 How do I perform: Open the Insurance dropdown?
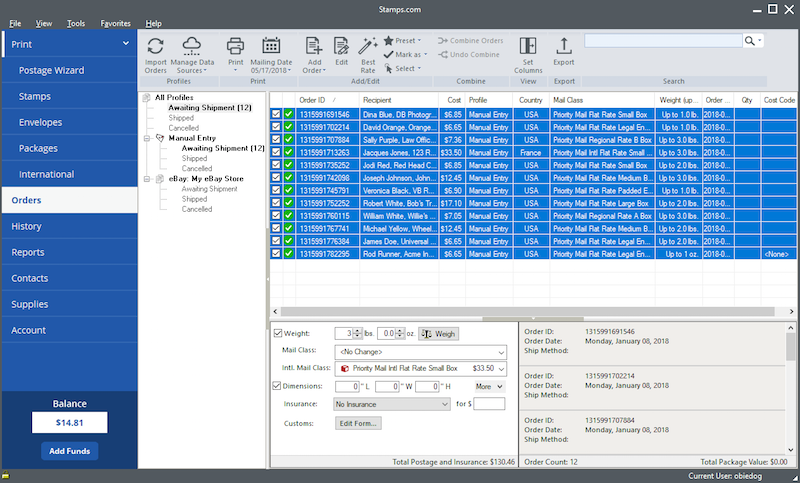coord(392,404)
